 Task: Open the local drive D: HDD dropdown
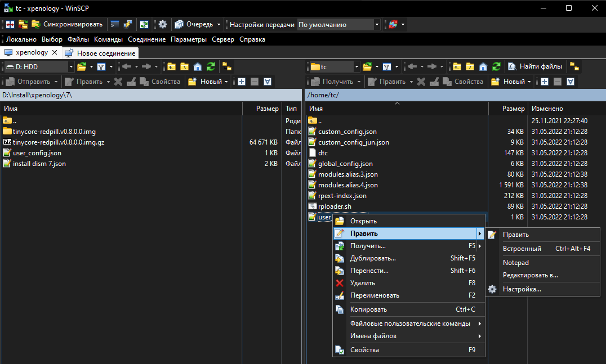(x=71, y=66)
